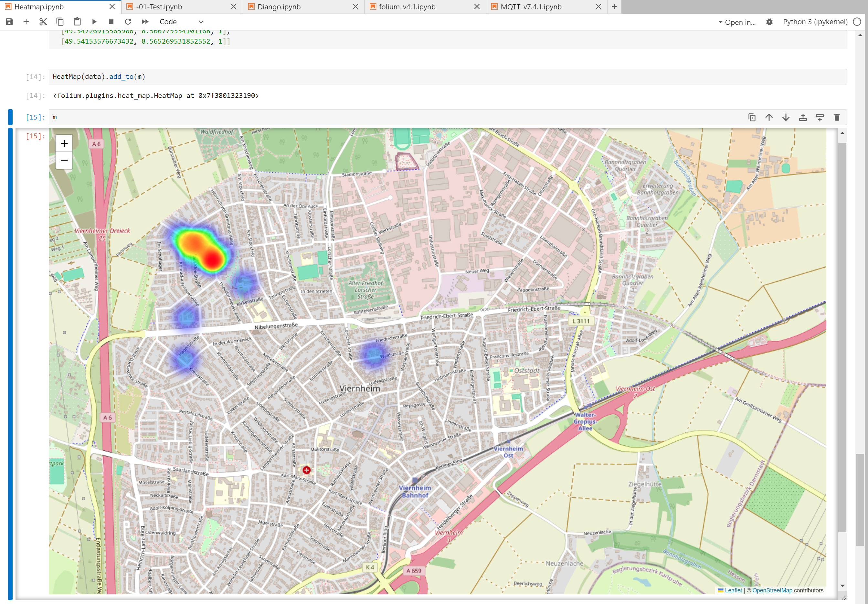Cut the selected cell with the scissors icon
Screen dimensions: 868x604
(x=43, y=22)
